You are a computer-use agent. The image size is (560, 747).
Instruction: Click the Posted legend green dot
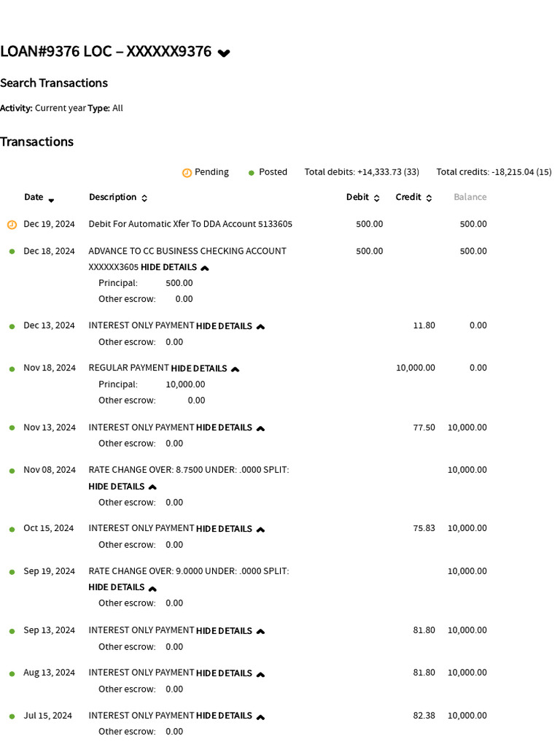pos(252,173)
